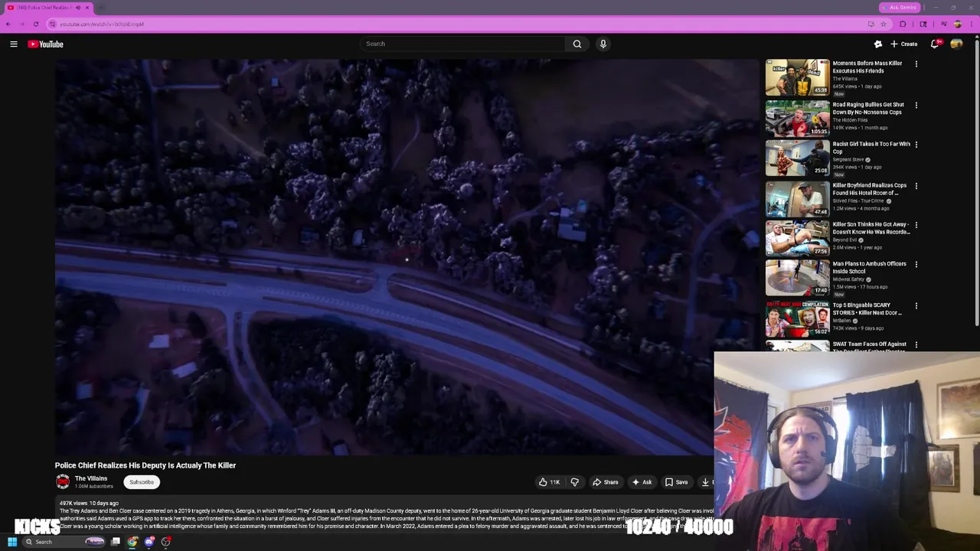Viewport: 980px width, 551px height.
Task: Open options for Moments Before Mass Killer video
Action: coord(916,64)
